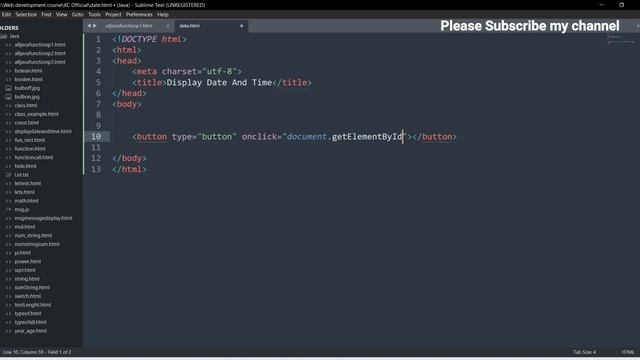Image resolution: width=640 pixels, height=360 pixels.
Task: Open the Tools menu
Action: tap(94, 14)
